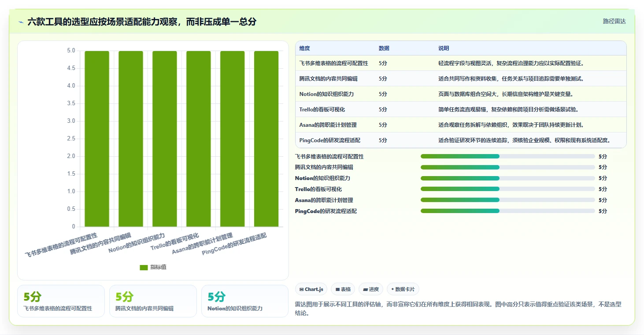Screen dimensions: 644x335
Task: Click the description starting 简单任务流直观易懂
Action: [x=508, y=110]
